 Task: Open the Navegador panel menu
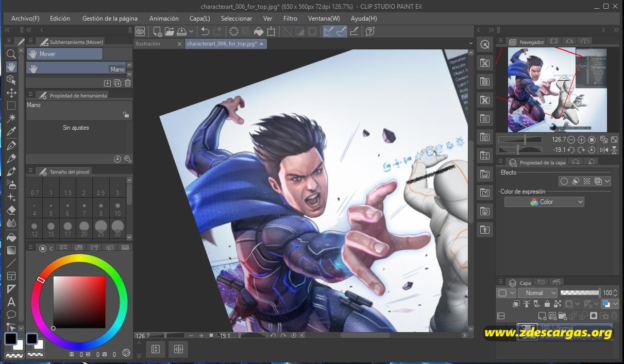point(500,41)
